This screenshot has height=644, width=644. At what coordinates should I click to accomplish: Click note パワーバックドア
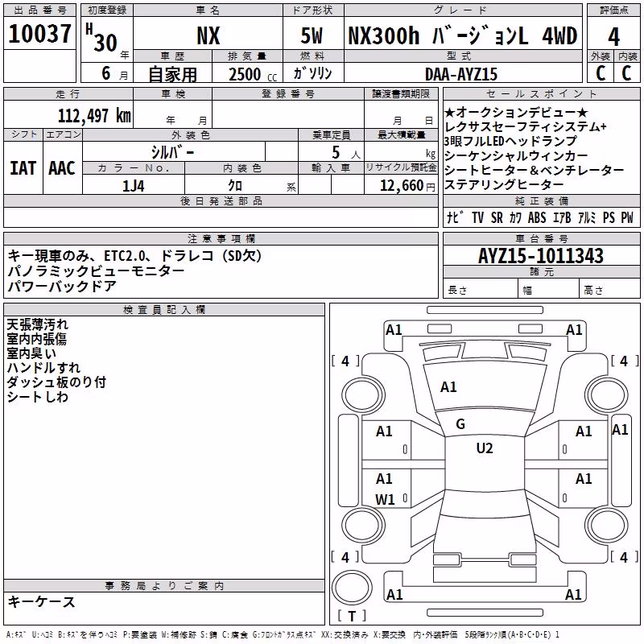(62, 286)
